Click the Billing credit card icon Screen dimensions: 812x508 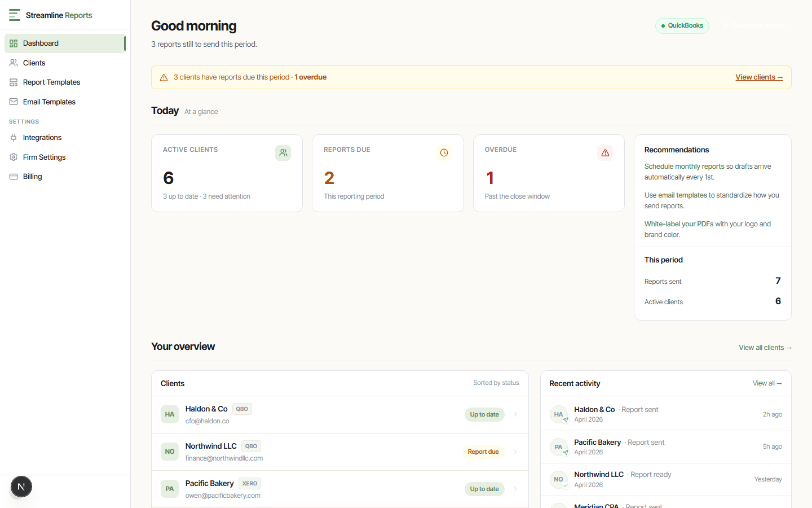point(14,177)
